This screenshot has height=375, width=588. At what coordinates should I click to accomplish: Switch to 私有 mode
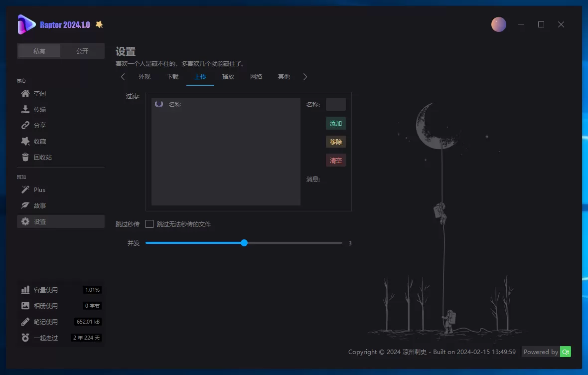(39, 50)
